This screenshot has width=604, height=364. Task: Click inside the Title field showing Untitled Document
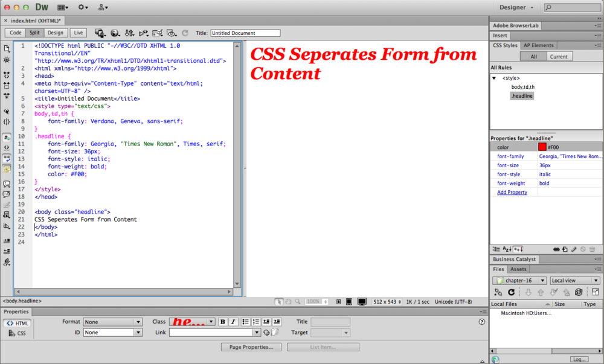coord(245,33)
